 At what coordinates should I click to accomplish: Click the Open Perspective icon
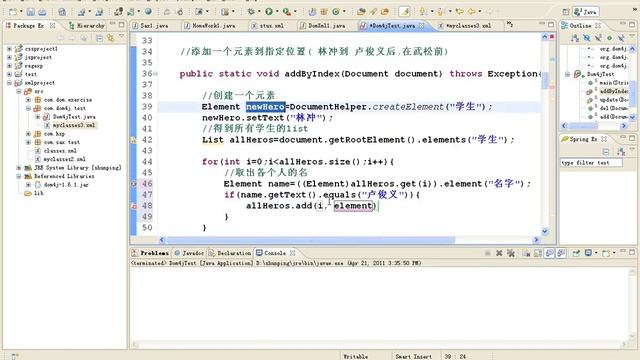point(566,12)
